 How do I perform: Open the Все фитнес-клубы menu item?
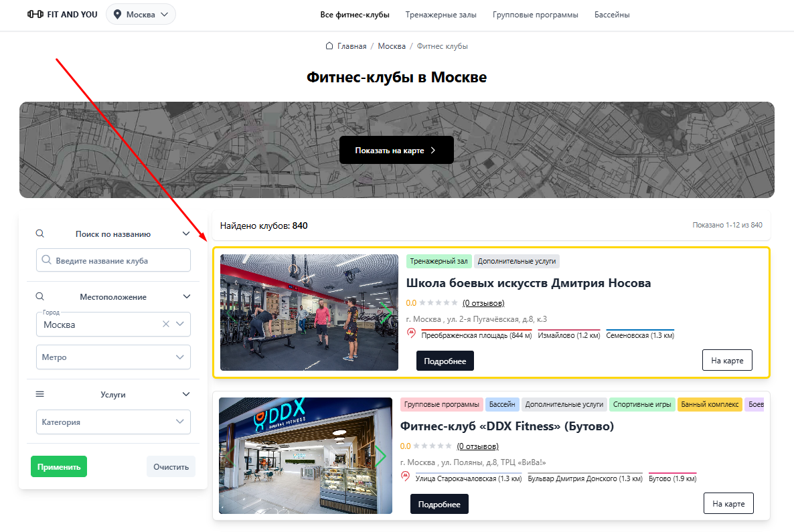(354, 15)
